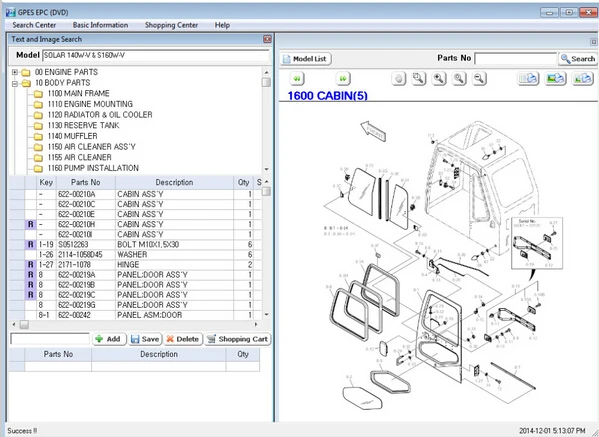Click the zoom out magnifier
The width and height of the screenshot is (599, 437).
[479, 79]
